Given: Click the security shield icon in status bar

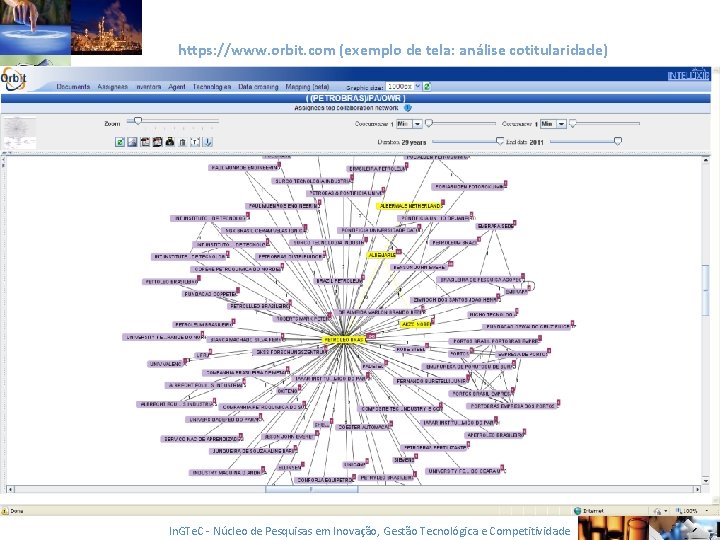Looking at the screenshot, I should [x=658, y=511].
